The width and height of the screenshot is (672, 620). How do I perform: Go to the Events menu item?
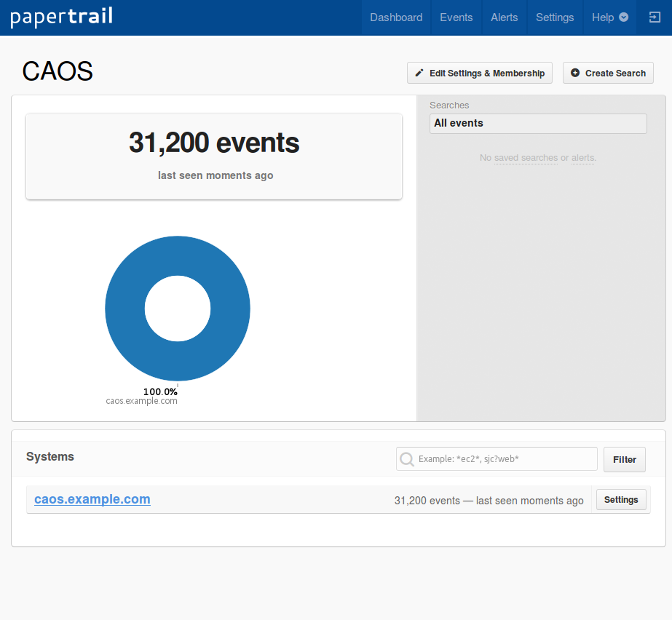[456, 17]
